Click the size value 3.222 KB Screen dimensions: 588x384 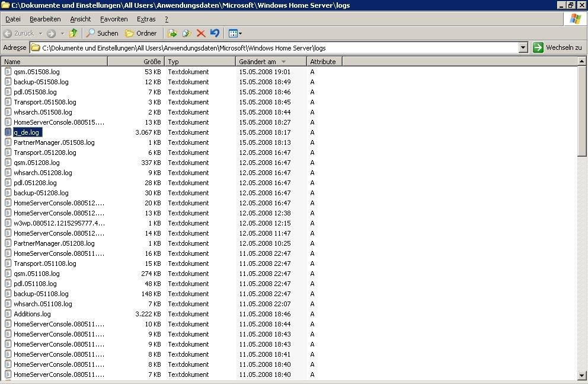tap(148, 314)
